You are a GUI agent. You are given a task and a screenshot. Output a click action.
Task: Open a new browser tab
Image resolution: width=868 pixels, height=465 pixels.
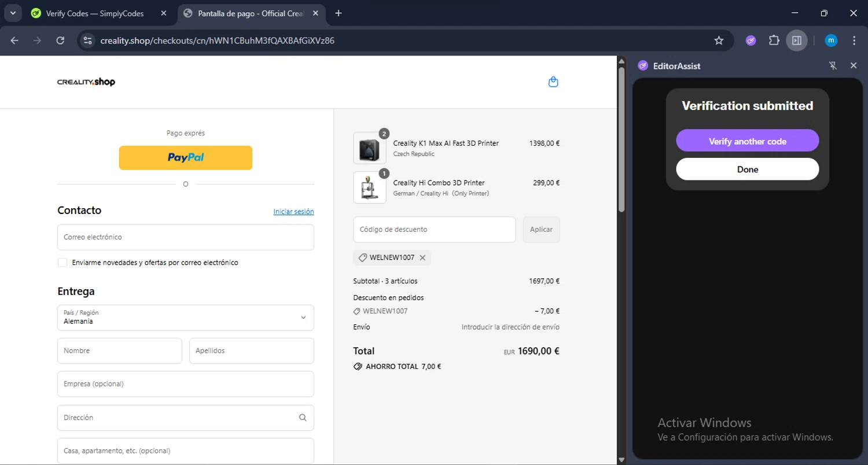pyautogui.click(x=339, y=13)
